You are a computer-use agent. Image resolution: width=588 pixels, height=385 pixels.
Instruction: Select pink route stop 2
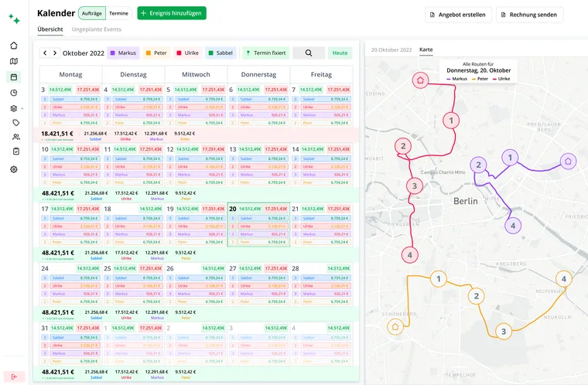pyautogui.click(x=403, y=146)
